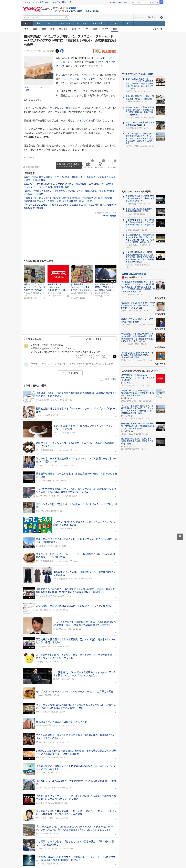Select the エキスパート tab
The image size is (186, 868).
[x=64, y=24]
